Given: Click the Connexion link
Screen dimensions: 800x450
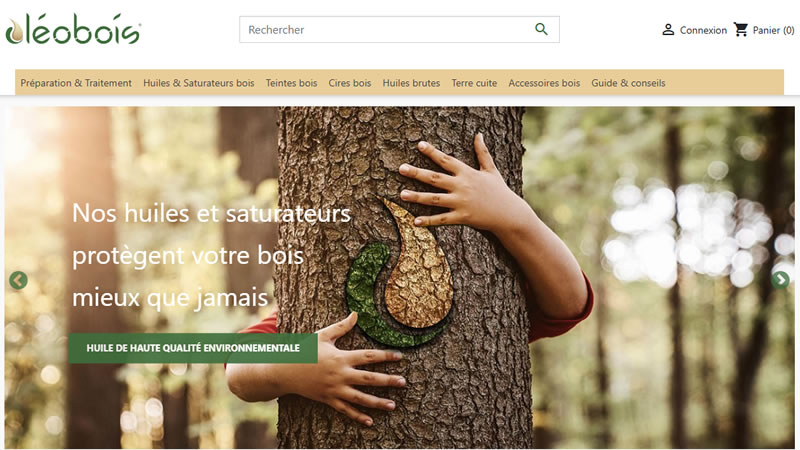Looking at the screenshot, I should [x=703, y=30].
